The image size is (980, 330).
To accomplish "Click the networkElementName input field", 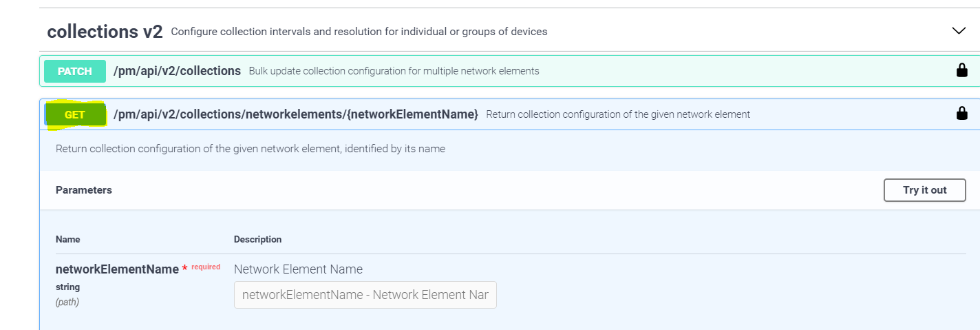I will coord(365,294).
